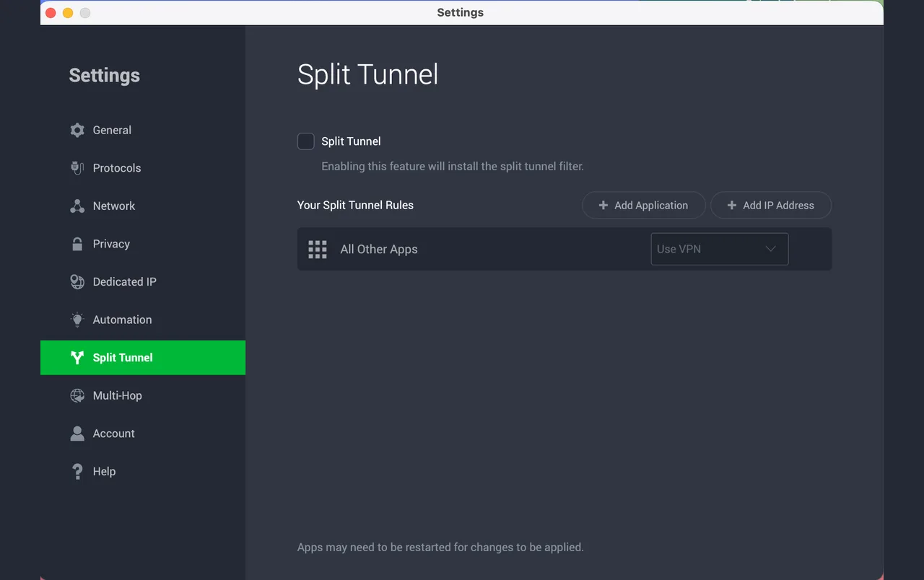
Task: Select the Split Tunnel sidebar item
Action: (x=143, y=358)
